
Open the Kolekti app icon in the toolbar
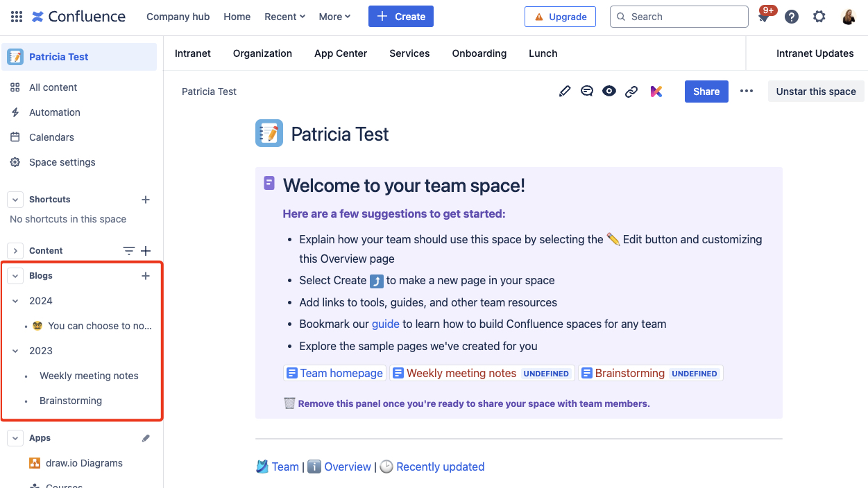coord(656,91)
